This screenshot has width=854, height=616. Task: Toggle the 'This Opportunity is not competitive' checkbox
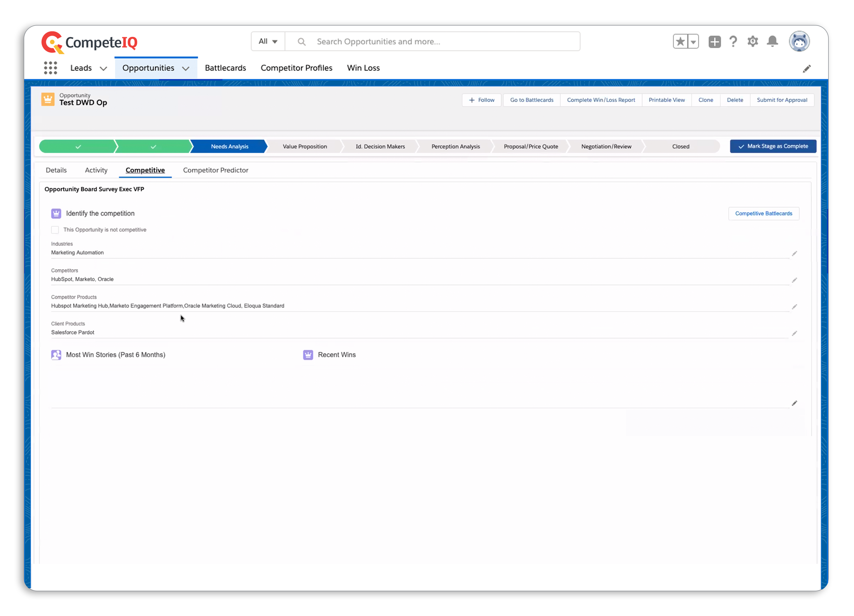pos(55,229)
